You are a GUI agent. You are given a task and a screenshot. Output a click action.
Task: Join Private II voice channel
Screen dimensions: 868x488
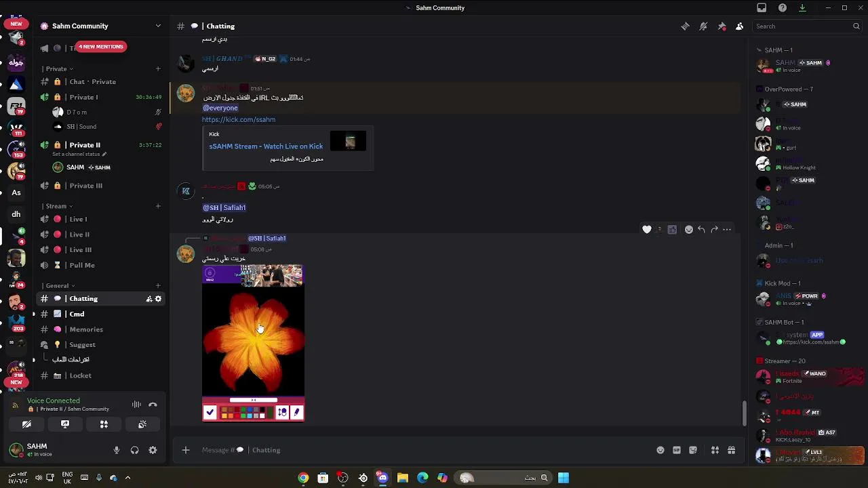point(101,145)
